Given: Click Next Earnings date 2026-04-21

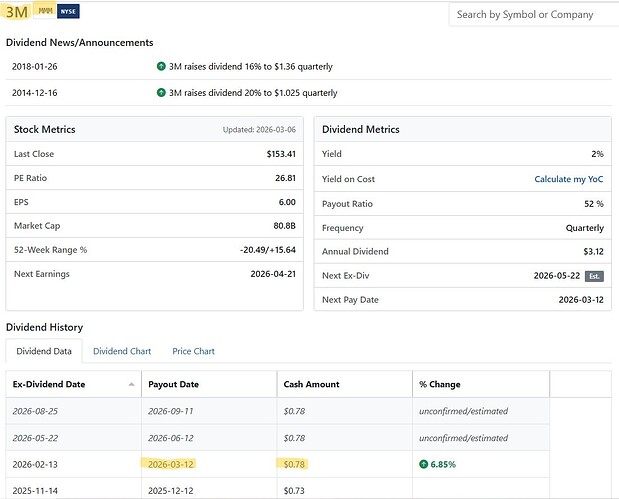Looking at the screenshot, I should [x=273, y=274].
